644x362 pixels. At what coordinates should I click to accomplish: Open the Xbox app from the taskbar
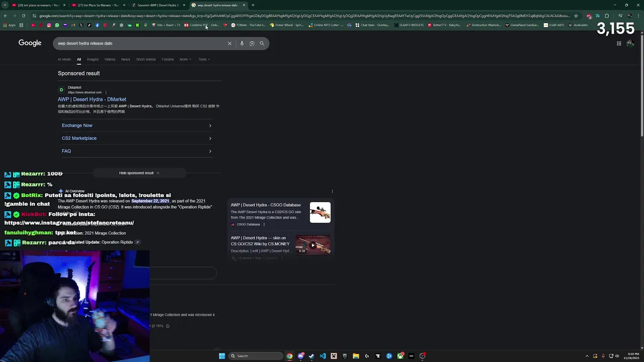[x=400, y=356]
